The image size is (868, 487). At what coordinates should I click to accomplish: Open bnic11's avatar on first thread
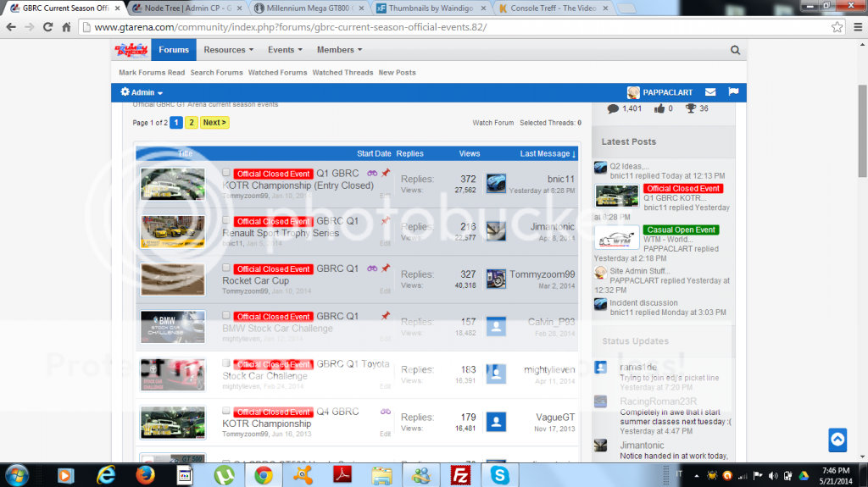(x=496, y=184)
